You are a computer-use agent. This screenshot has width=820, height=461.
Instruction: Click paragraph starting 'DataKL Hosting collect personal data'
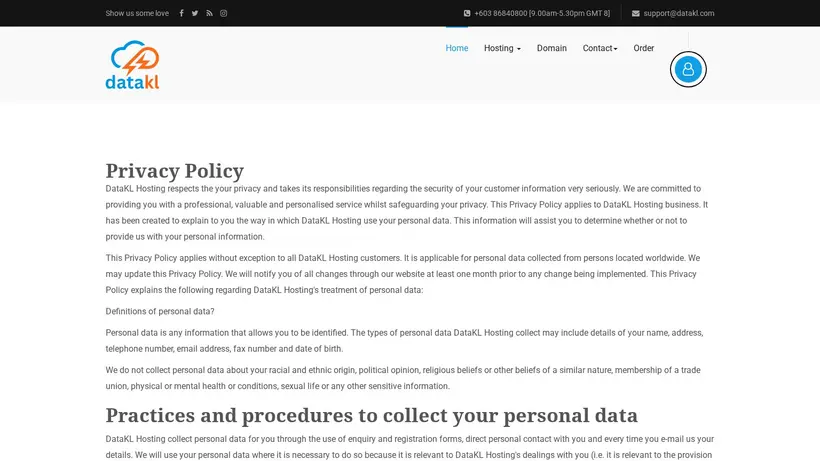click(x=409, y=447)
